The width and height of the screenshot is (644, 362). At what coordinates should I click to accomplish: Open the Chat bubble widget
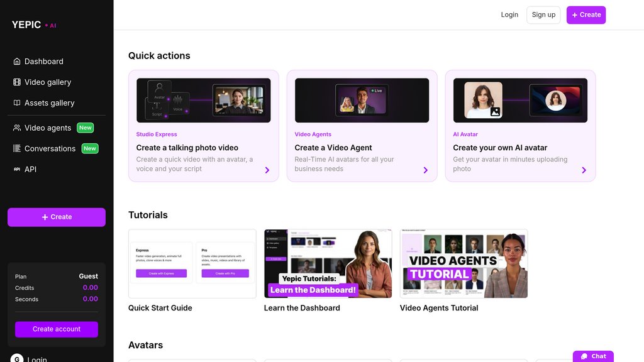[593, 356]
